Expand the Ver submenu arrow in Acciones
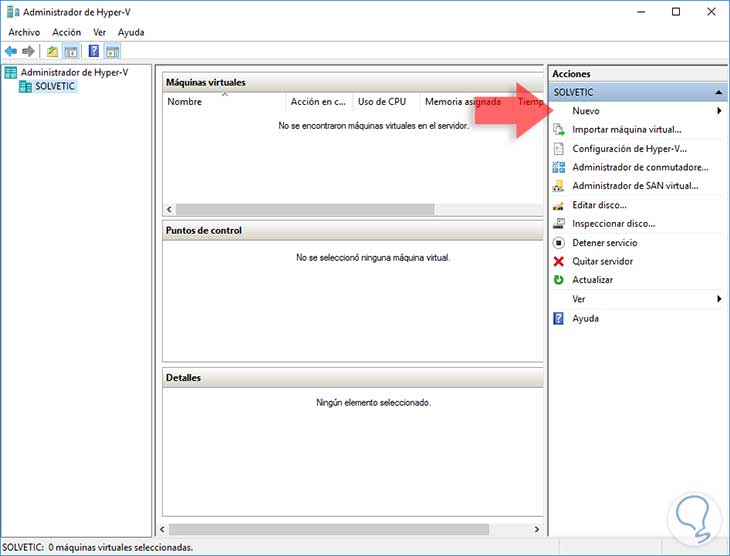This screenshot has height=556, width=730. pyautogui.click(x=719, y=299)
